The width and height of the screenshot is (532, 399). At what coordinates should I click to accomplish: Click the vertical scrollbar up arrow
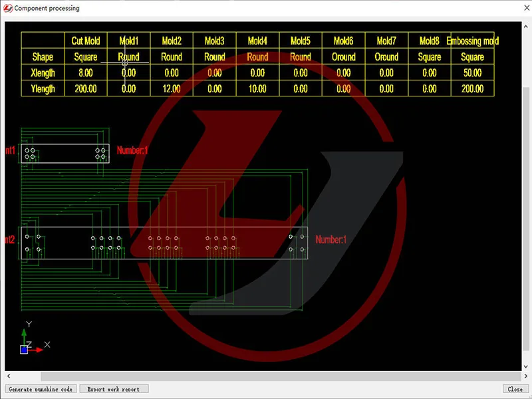[x=526, y=25]
